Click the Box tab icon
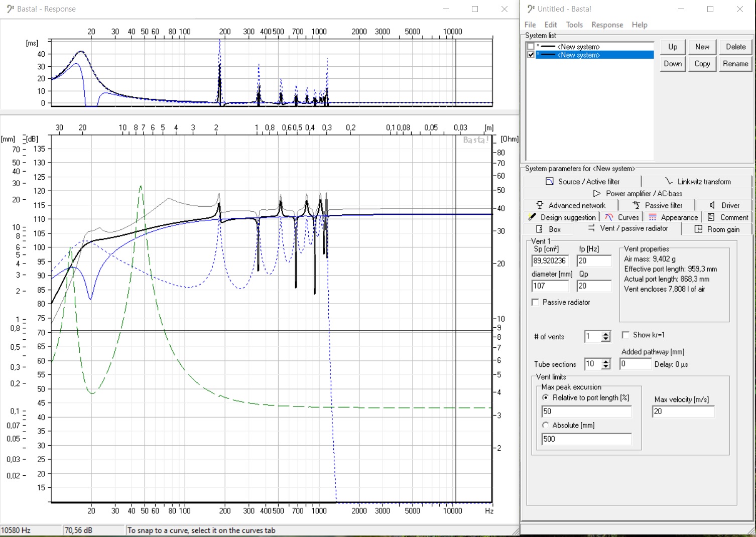Image resolution: width=756 pixels, height=537 pixels. pyautogui.click(x=540, y=229)
